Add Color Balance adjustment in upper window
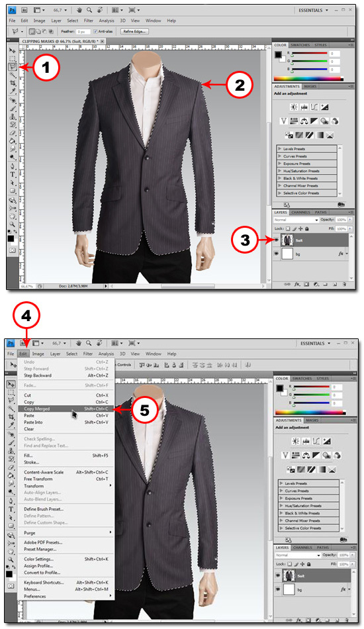The height and width of the screenshot is (629, 364). [304, 121]
